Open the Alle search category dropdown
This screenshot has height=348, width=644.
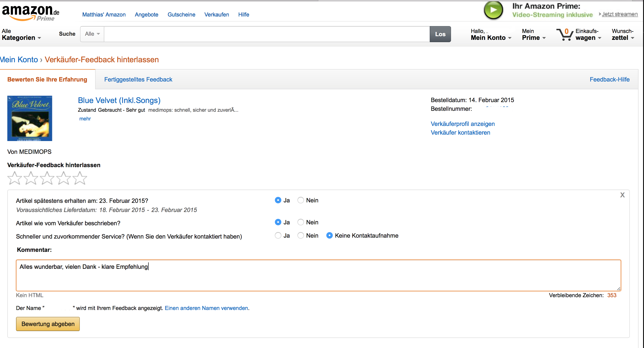point(92,34)
